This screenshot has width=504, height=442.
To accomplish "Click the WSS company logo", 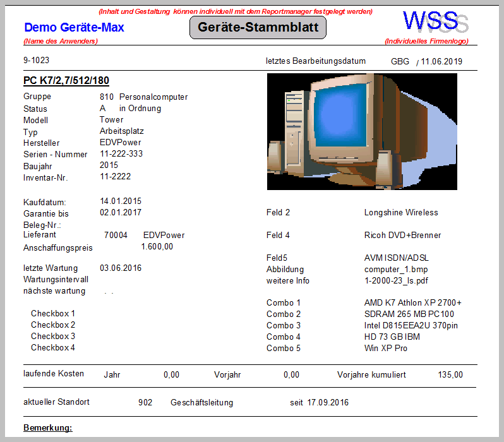I will pyautogui.click(x=435, y=22).
